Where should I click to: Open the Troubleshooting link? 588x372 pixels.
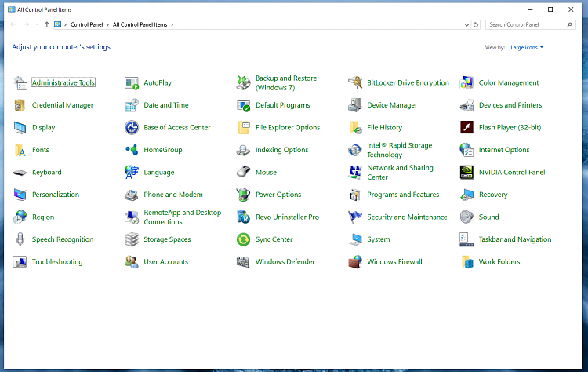57,262
